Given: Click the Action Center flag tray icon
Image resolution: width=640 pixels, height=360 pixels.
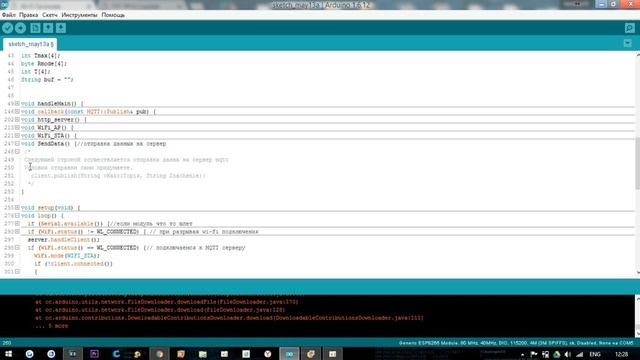Looking at the screenshot, I should point(534,354).
